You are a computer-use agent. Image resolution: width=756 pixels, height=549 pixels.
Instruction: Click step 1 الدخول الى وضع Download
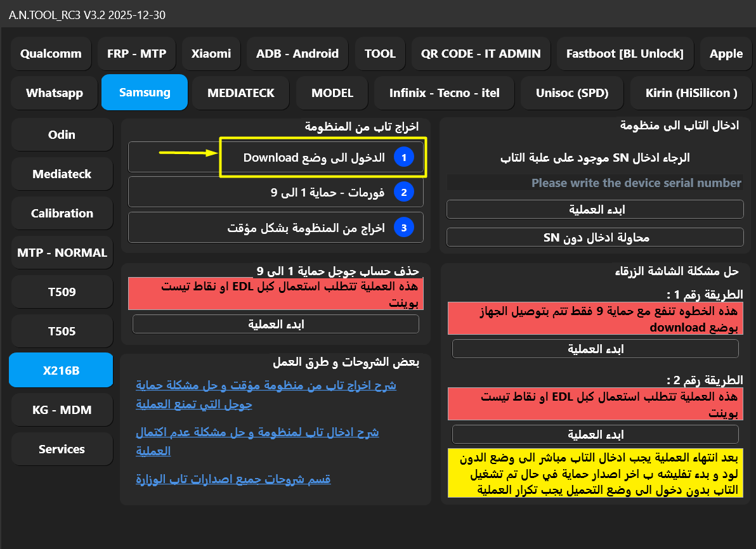click(276, 157)
